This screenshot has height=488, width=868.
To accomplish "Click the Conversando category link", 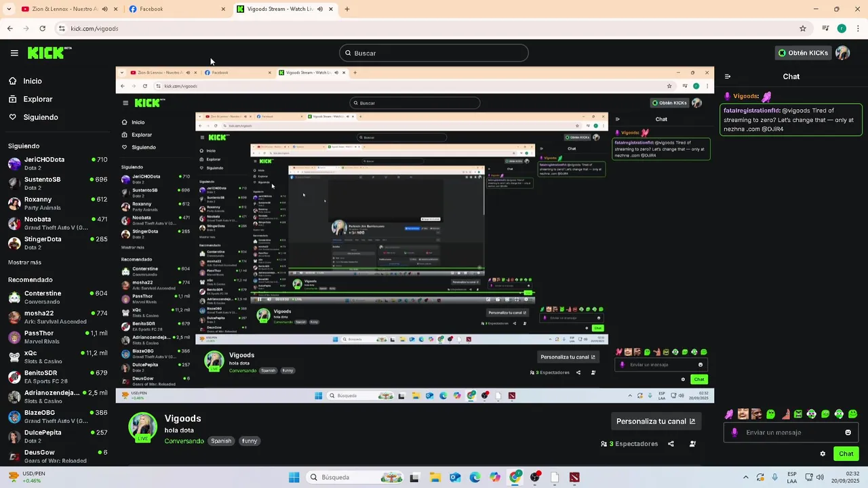I will 184,441.
